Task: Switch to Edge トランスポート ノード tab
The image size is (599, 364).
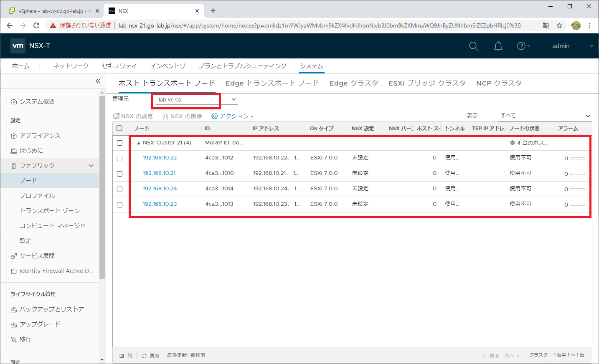Action: 272,83
